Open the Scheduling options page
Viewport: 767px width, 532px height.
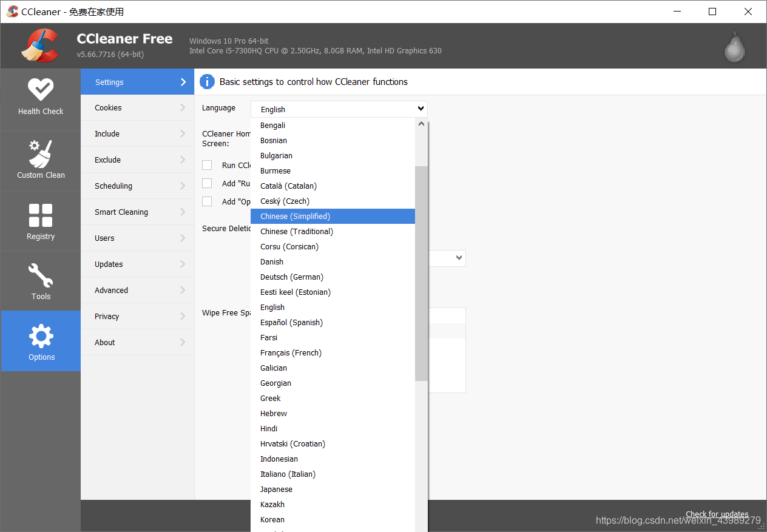pos(137,186)
